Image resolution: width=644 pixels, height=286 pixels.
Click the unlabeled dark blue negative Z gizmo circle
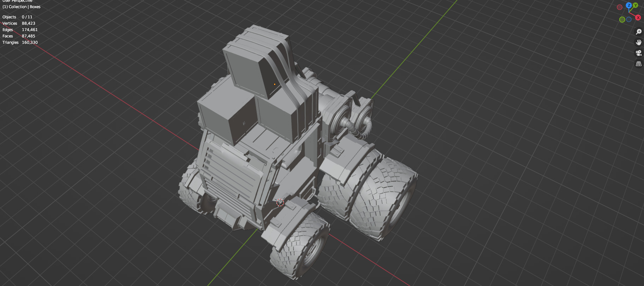629,19
